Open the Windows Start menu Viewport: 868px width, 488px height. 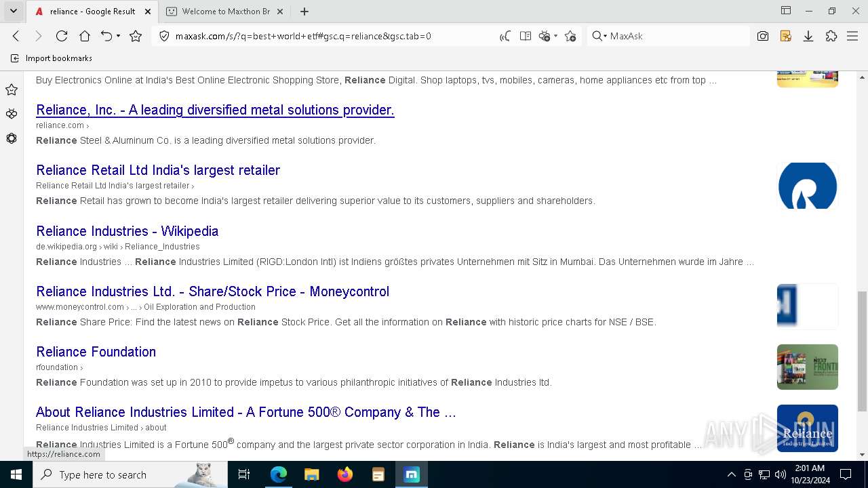point(16,474)
